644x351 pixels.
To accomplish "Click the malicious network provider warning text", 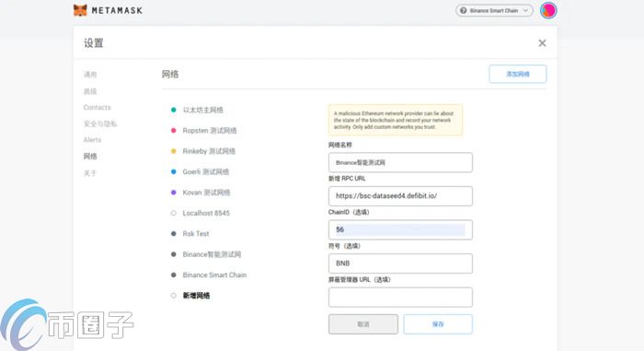I will [x=394, y=120].
